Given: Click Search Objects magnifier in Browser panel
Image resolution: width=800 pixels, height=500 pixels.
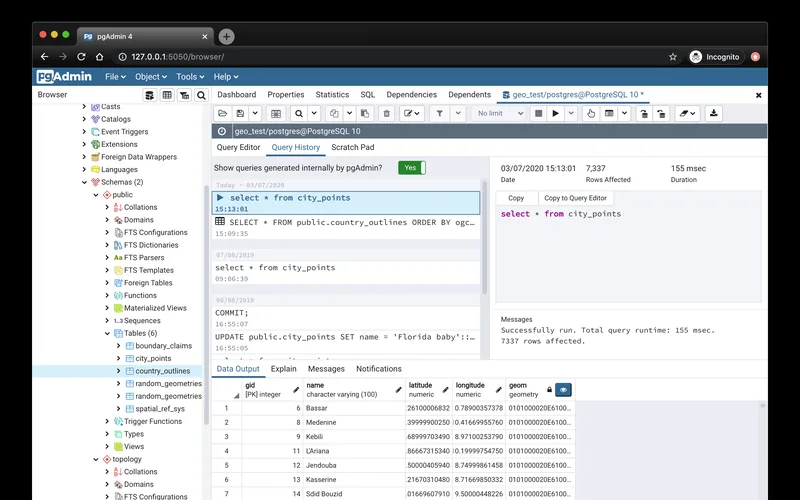Looking at the screenshot, I should tap(202, 95).
